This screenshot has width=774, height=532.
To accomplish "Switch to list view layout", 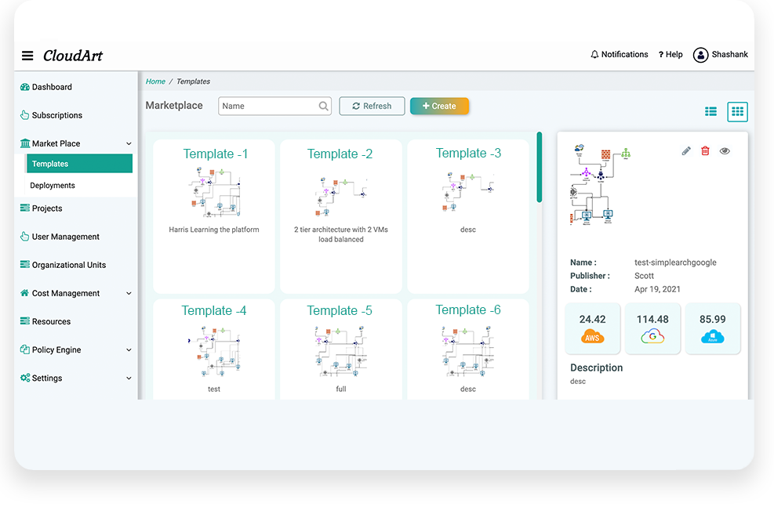I will (710, 112).
